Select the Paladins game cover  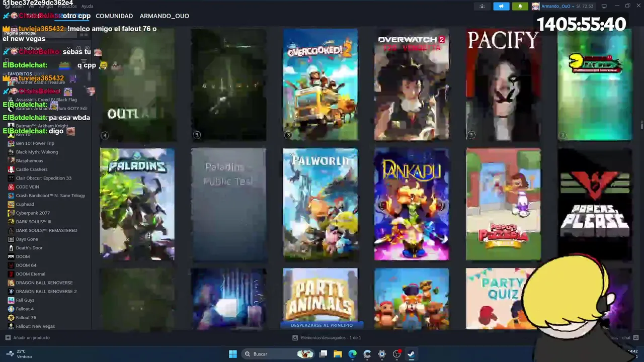[x=137, y=204]
